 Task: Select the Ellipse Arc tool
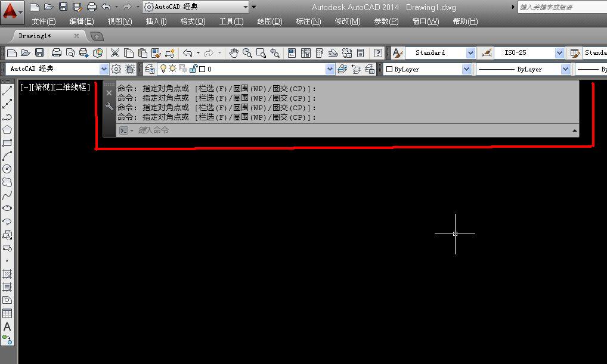coord(7,221)
